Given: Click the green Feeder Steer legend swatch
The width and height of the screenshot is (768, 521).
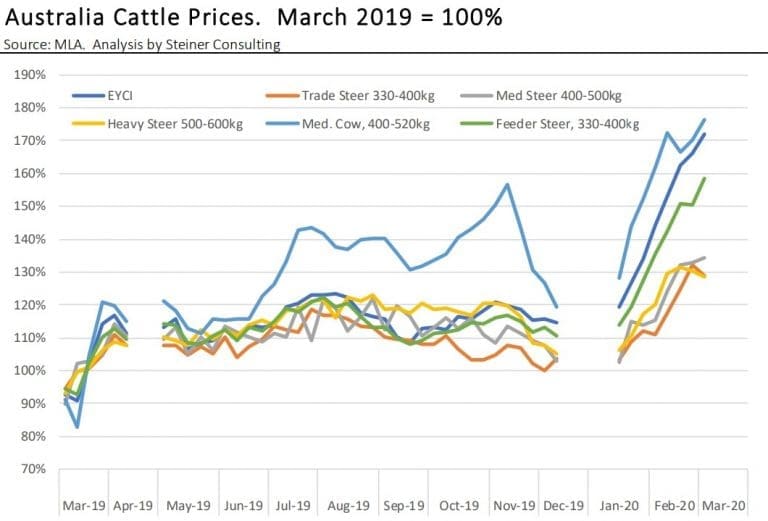Looking at the screenshot, I should click(477, 124).
